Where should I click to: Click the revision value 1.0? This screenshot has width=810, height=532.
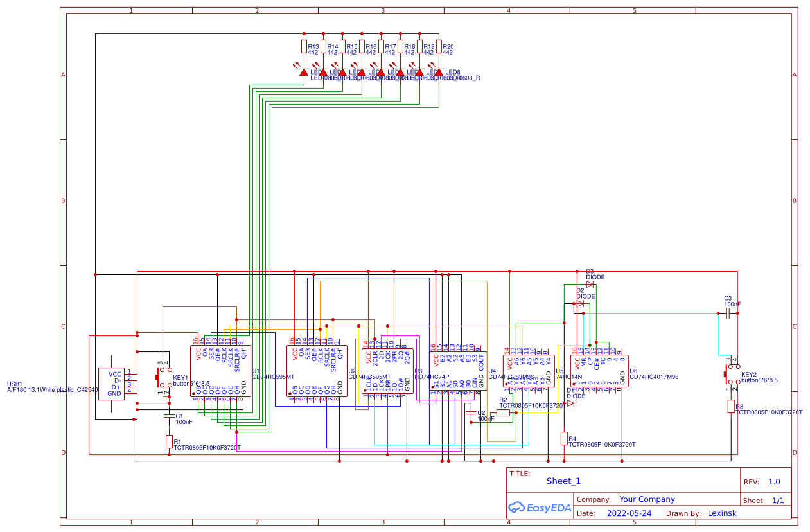click(774, 482)
